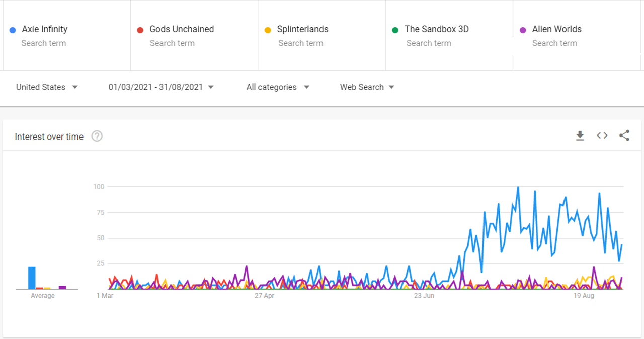The height and width of the screenshot is (339, 644).
Task: Click the 23 Jun axis label
Action: (424, 296)
